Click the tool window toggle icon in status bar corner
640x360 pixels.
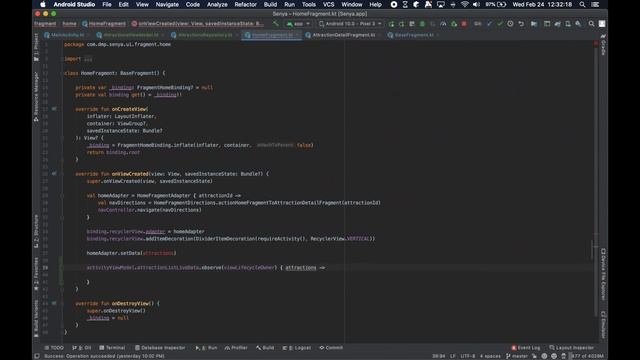click(x=37, y=356)
